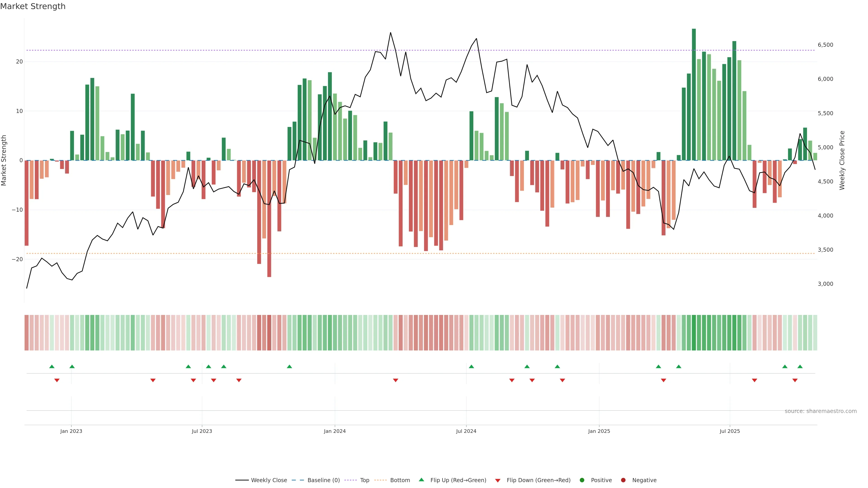
Task: Click the red Negative legend dot
Action: (x=623, y=480)
